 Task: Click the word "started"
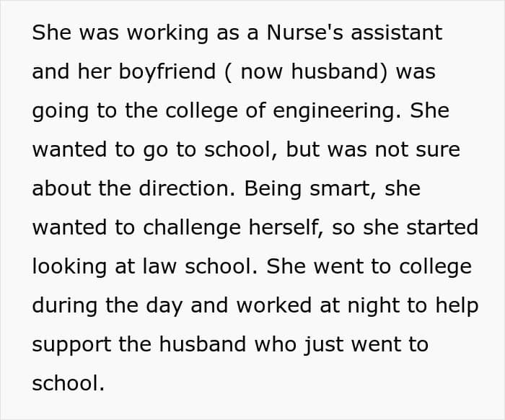(x=442, y=227)
